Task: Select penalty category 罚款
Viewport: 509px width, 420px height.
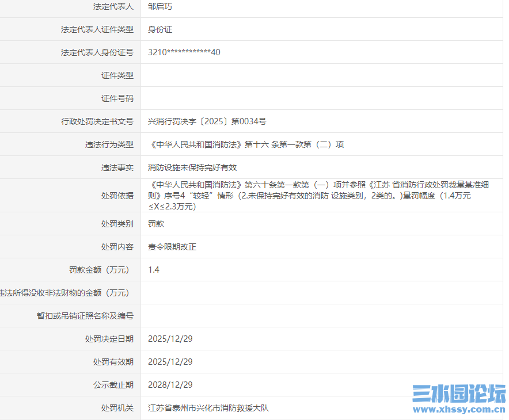Action: (x=154, y=224)
